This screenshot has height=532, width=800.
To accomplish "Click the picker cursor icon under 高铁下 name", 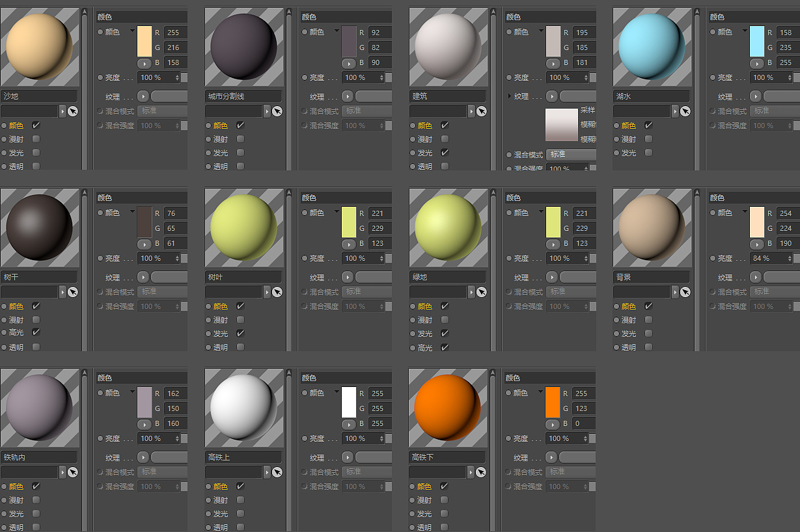I will (482, 472).
